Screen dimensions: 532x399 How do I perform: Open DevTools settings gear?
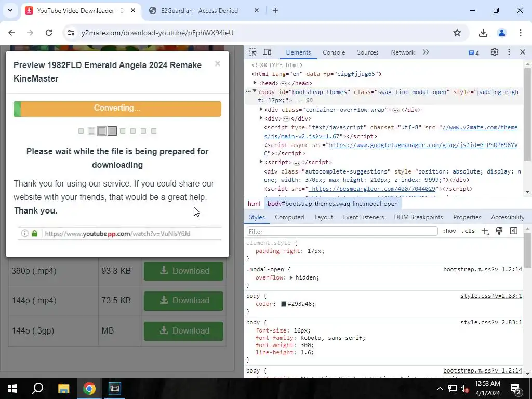click(x=495, y=52)
